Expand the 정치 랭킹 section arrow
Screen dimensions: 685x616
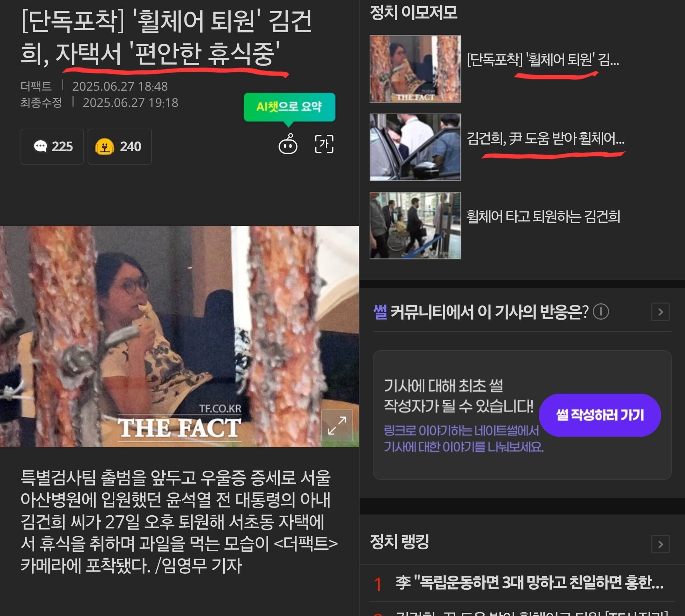(661, 544)
